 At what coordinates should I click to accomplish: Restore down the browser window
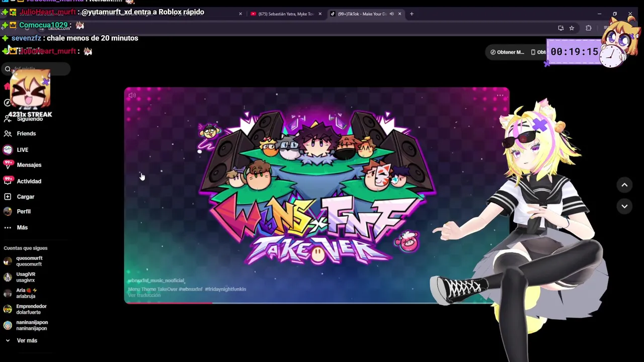pos(614,14)
